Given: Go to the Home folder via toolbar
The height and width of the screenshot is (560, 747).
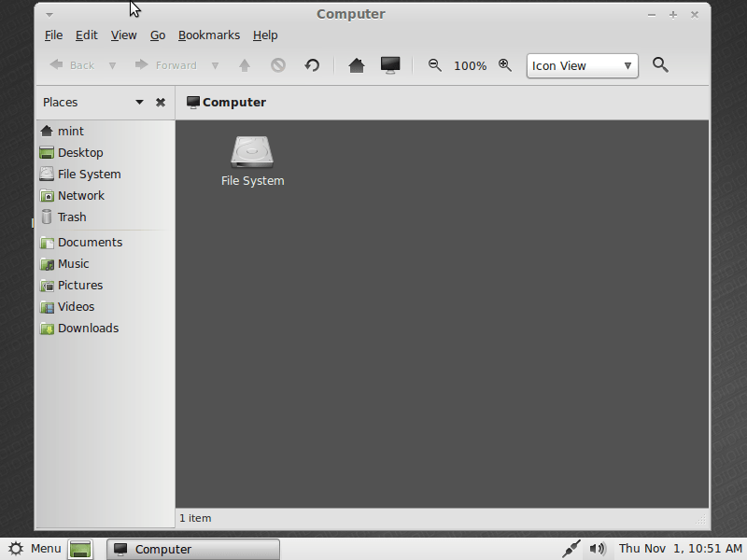Looking at the screenshot, I should [357, 65].
